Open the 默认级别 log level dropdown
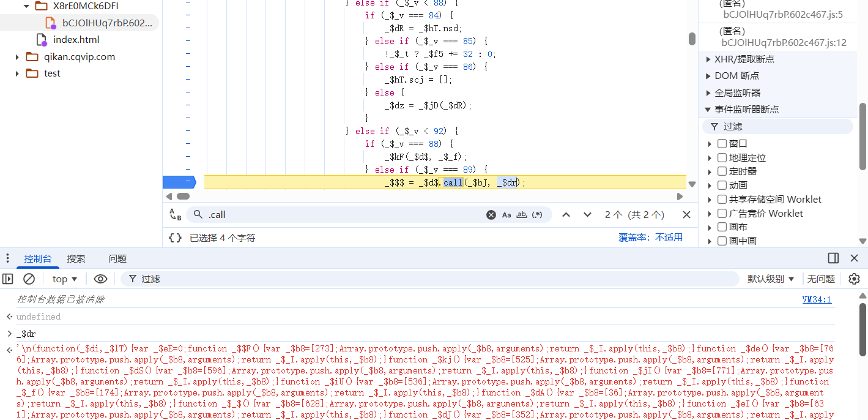Image resolution: width=868 pixels, height=420 pixels. (x=771, y=279)
